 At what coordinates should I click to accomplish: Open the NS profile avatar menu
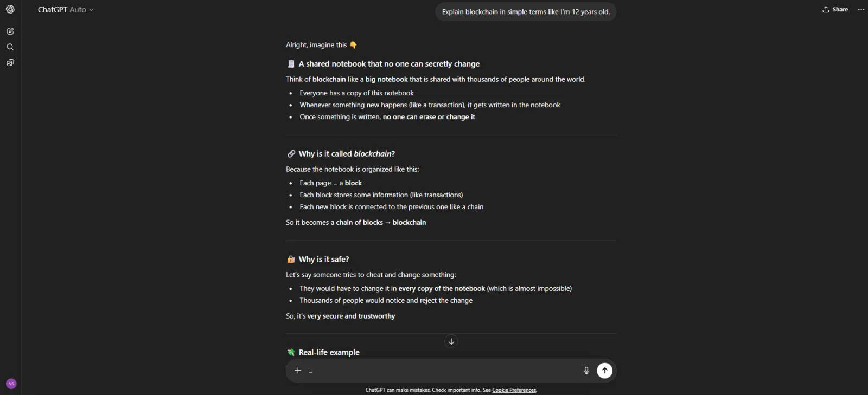click(11, 384)
